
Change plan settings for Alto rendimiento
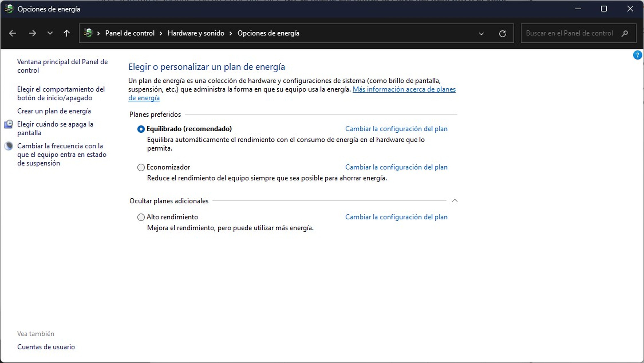click(396, 217)
